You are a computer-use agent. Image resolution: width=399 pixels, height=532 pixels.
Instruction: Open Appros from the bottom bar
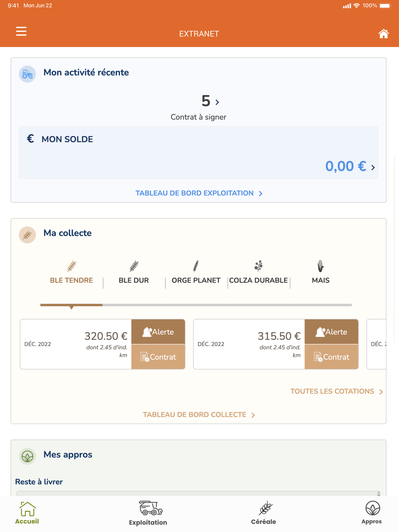[371, 513]
